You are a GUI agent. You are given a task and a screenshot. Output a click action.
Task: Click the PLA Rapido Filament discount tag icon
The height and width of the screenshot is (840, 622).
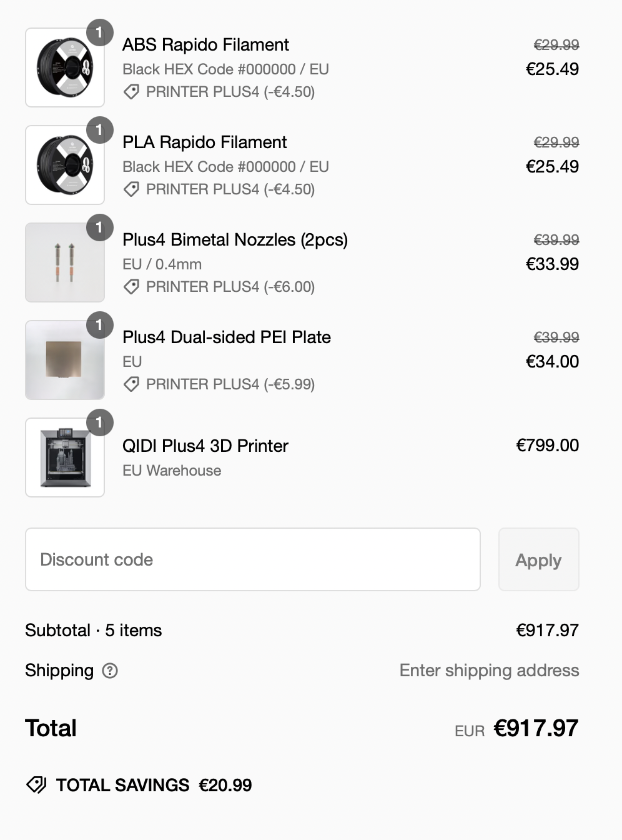pyautogui.click(x=131, y=189)
